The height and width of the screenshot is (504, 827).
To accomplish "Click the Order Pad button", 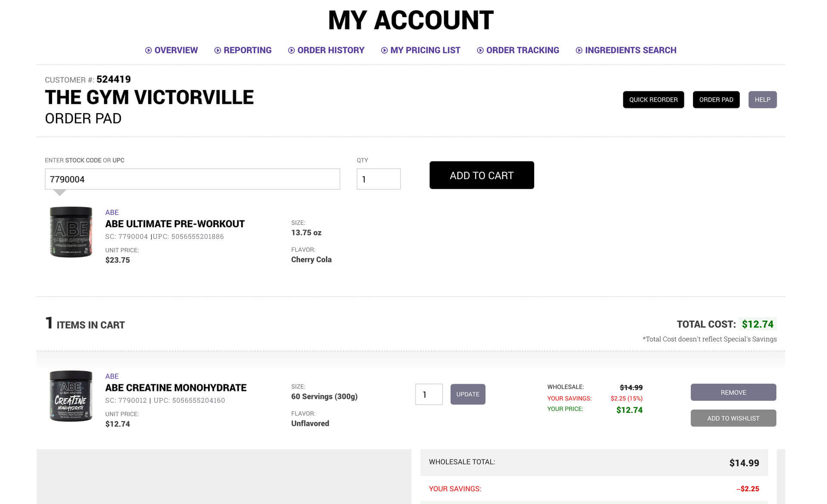I will [716, 99].
